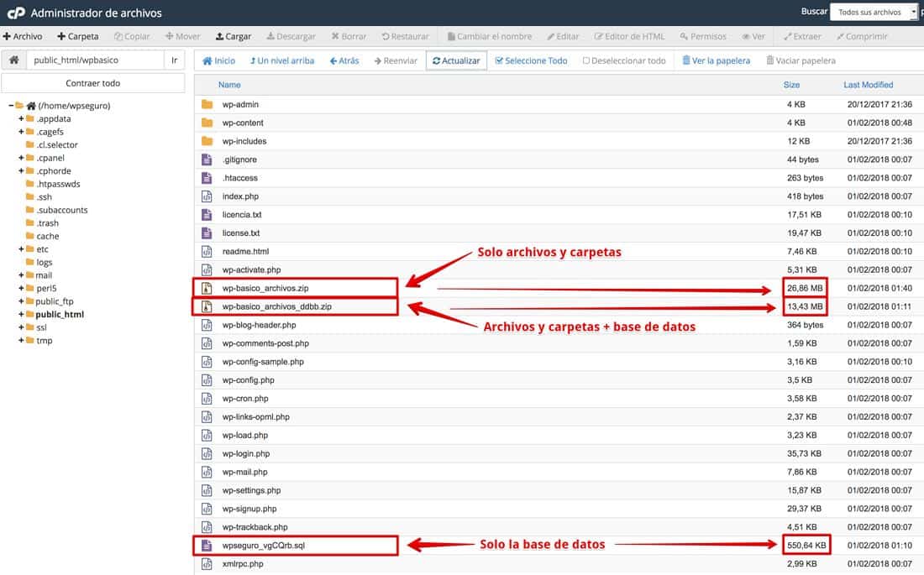The image size is (924, 575).
Task: Expand the .cpanel tree folder
Action: tap(21, 157)
